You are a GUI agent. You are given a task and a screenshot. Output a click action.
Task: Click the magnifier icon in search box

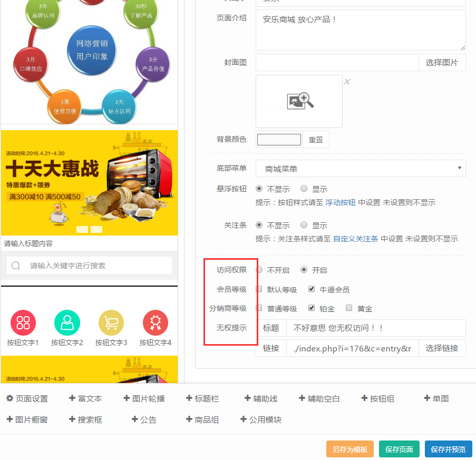(x=16, y=266)
